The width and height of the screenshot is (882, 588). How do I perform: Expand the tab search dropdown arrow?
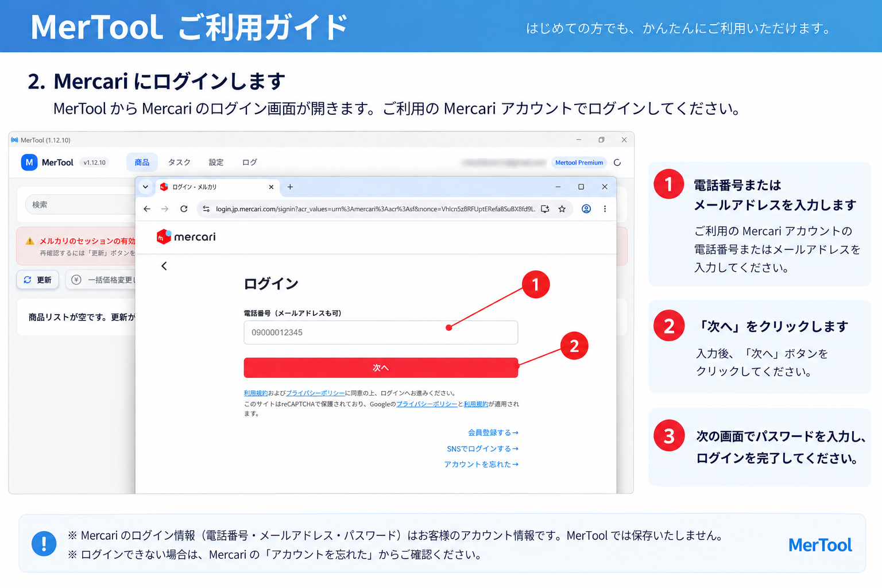(145, 187)
